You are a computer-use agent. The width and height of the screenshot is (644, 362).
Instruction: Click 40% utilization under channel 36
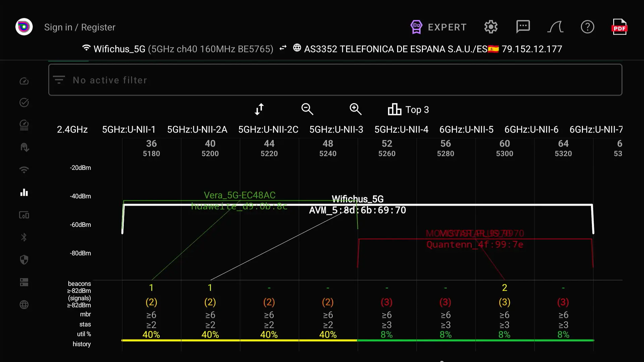151,335
